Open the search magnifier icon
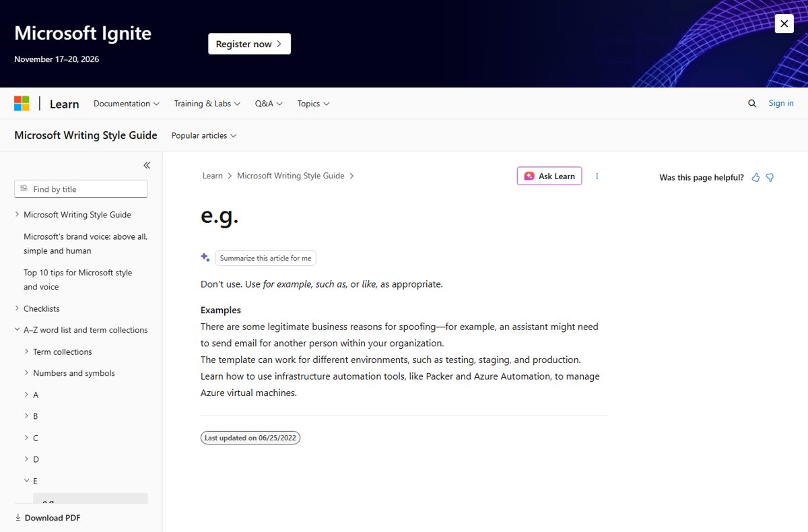Image resolution: width=808 pixels, height=532 pixels. click(x=752, y=104)
